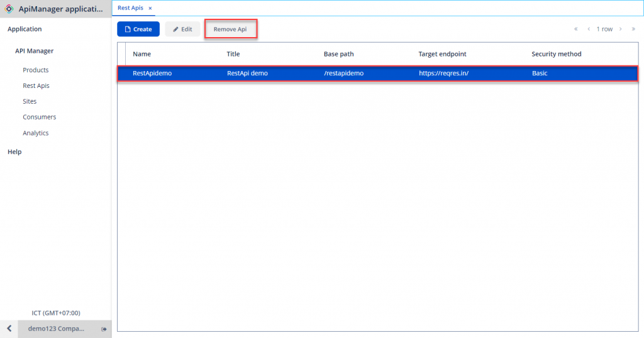Screen dimensions: 644x338
Task: Open Sites in the sidebar
Action: pyautogui.click(x=30, y=101)
